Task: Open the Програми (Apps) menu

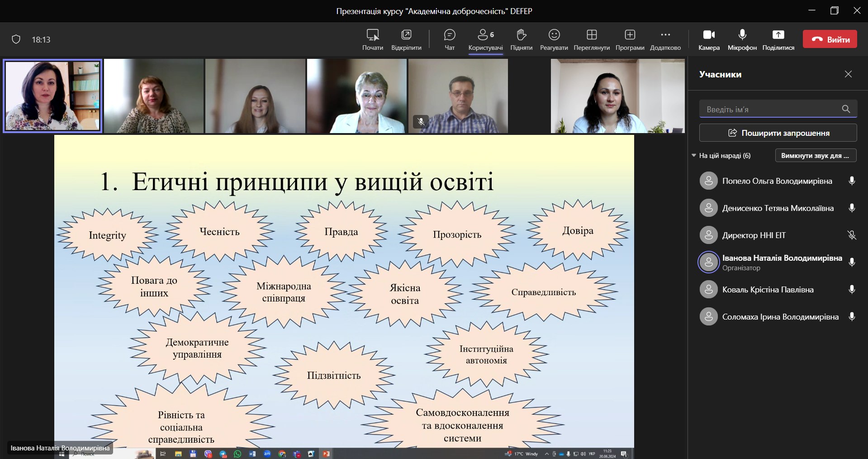Action: click(630, 39)
